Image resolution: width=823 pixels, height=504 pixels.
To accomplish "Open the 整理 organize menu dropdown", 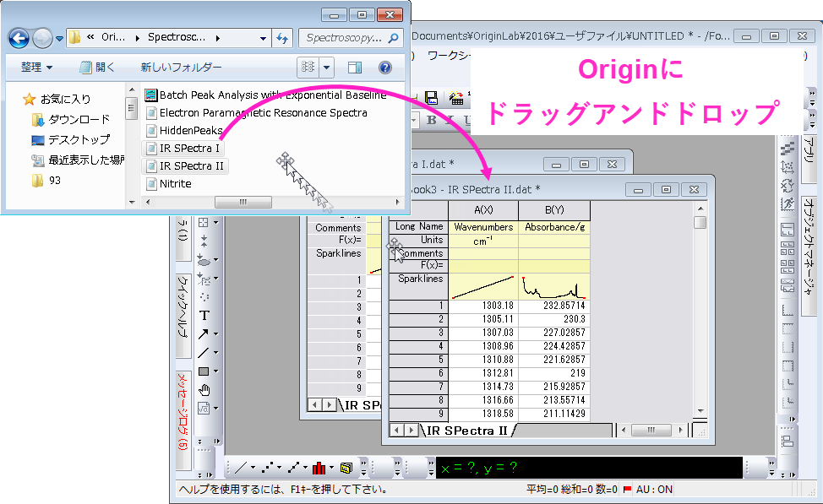I will tap(36, 68).
